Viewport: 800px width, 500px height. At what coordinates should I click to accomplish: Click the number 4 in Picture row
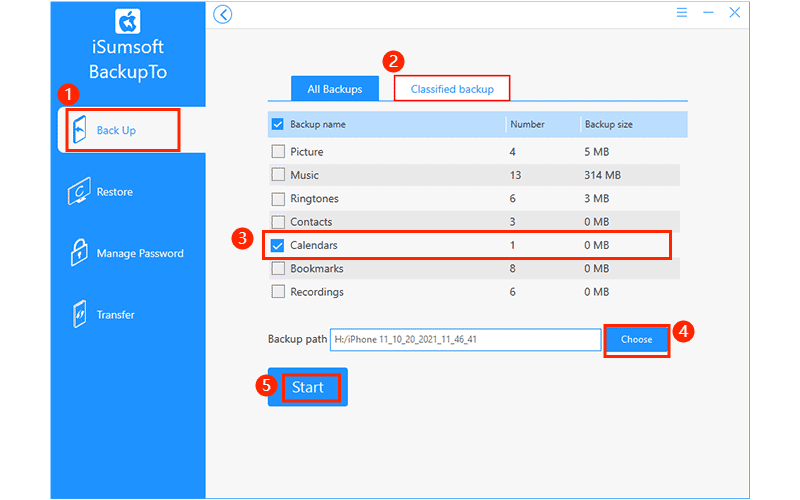pos(512,152)
